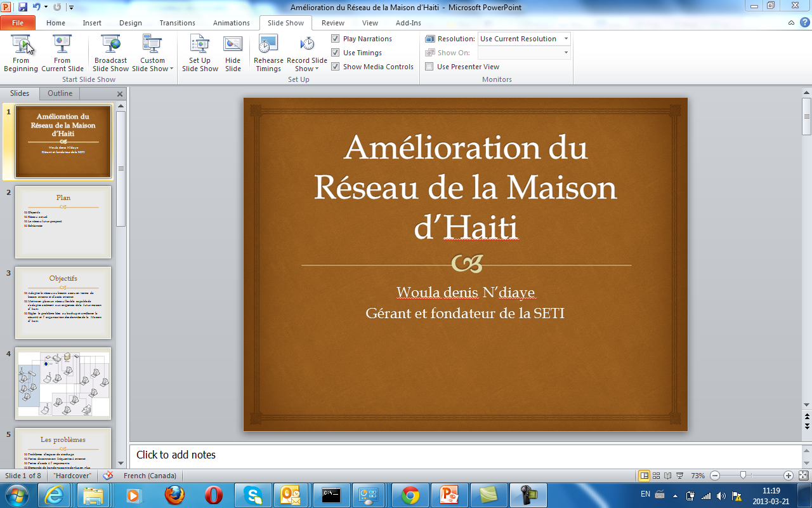Expand the Undo history dropdown arrow

pos(46,8)
